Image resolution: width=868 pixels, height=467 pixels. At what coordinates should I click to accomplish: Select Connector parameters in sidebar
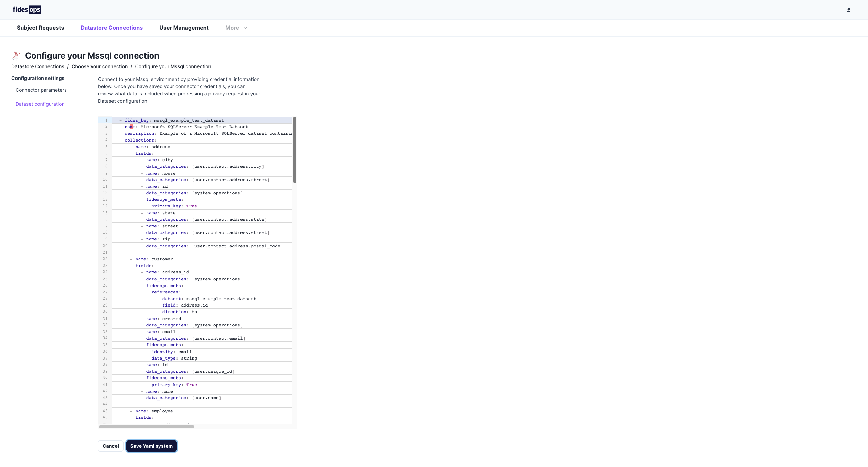41,90
